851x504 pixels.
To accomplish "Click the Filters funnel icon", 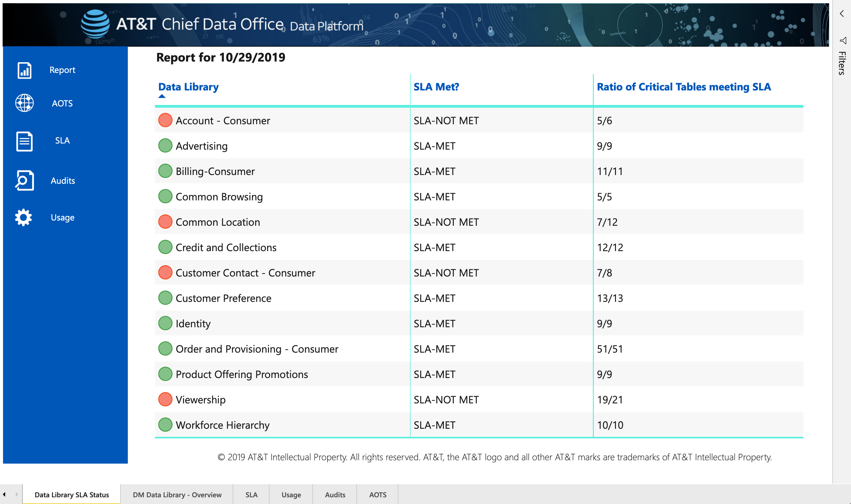I will [843, 41].
